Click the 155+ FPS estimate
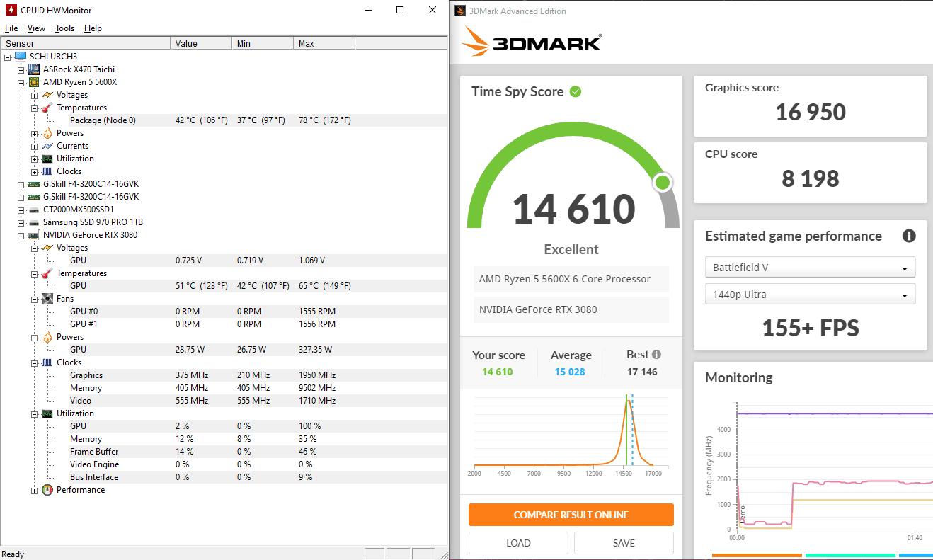This screenshot has width=933, height=560. (x=810, y=328)
